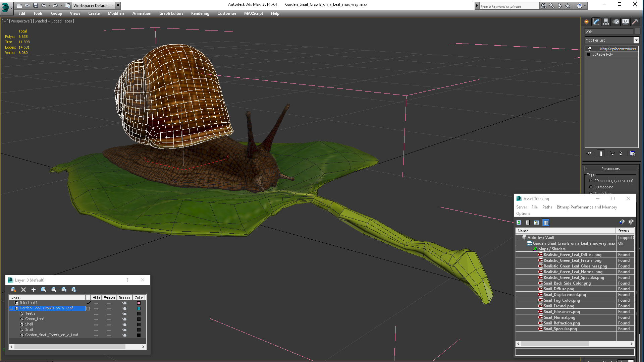
Task: Click the Pin Stack icon
Action: coord(589,154)
